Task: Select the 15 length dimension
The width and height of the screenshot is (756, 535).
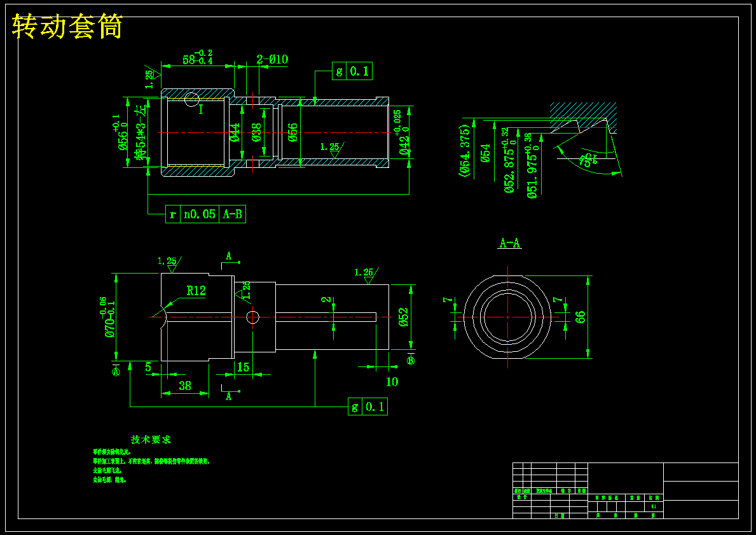Action: pyautogui.click(x=243, y=367)
